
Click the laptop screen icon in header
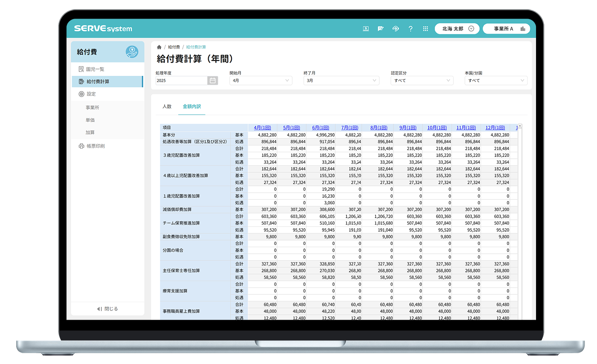click(x=366, y=29)
